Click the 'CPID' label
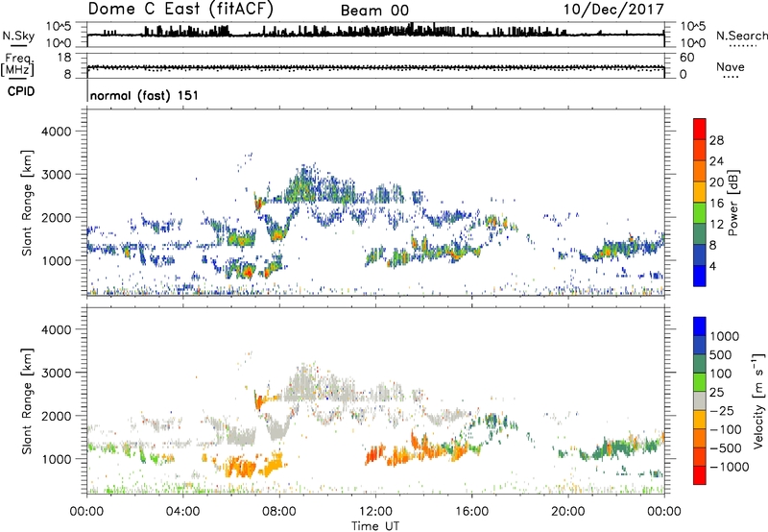 tap(21, 91)
